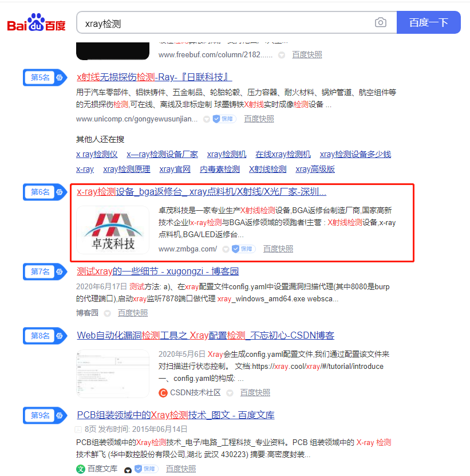Click the Baidu logo
The height and width of the screenshot is (476, 470).
(x=37, y=22)
